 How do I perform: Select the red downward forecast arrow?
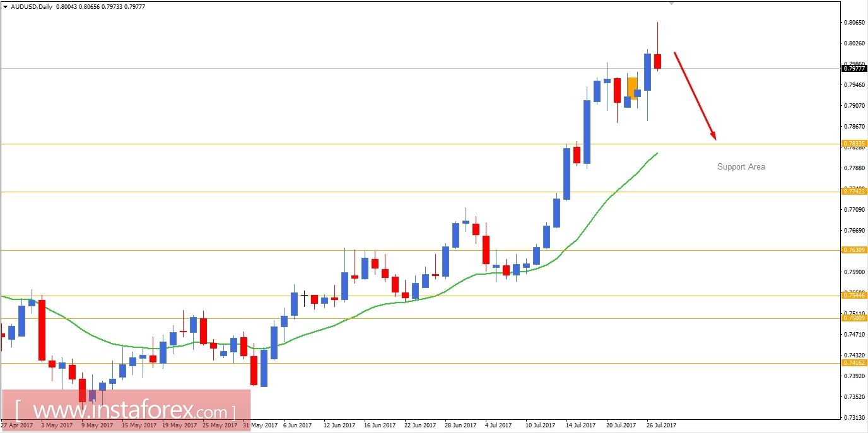click(694, 95)
